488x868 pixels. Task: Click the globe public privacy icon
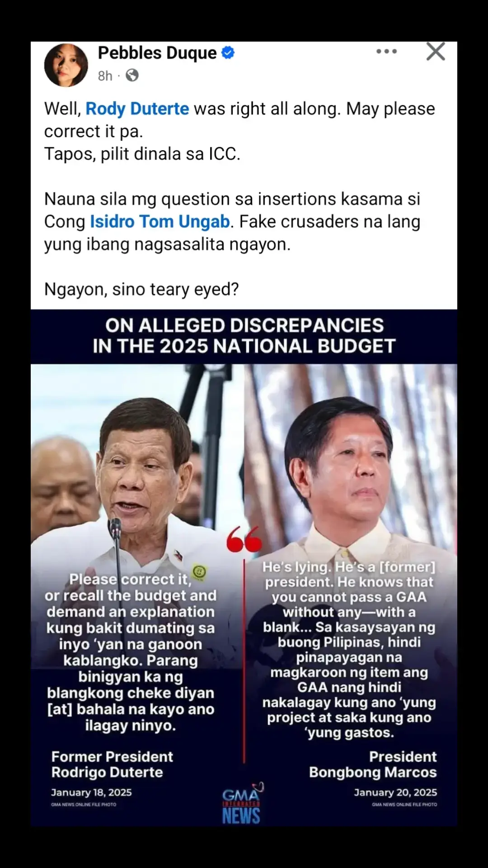[x=132, y=75]
